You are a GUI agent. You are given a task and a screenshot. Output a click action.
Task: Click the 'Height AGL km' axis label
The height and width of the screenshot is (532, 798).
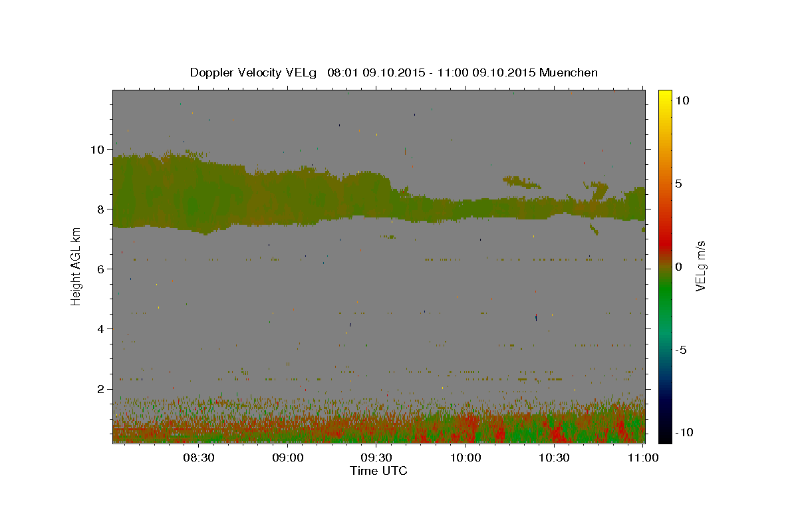coord(76,266)
